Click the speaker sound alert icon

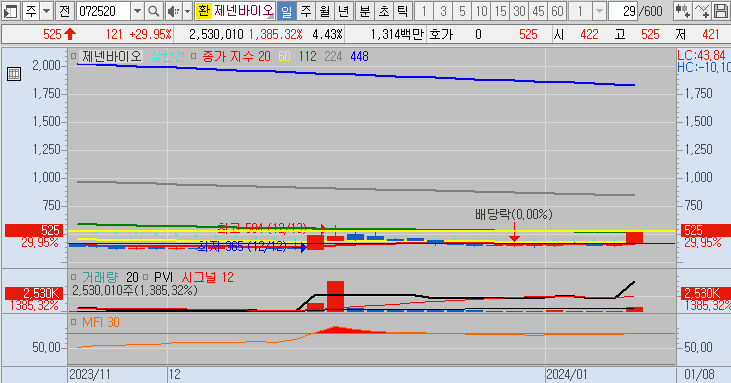pyautogui.click(x=173, y=11)
